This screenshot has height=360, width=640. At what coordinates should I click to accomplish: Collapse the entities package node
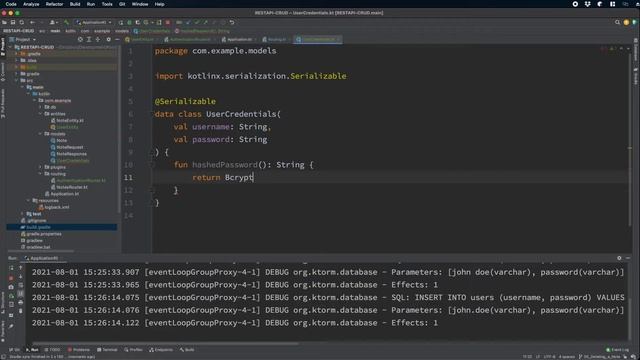(x=40, y=114)
